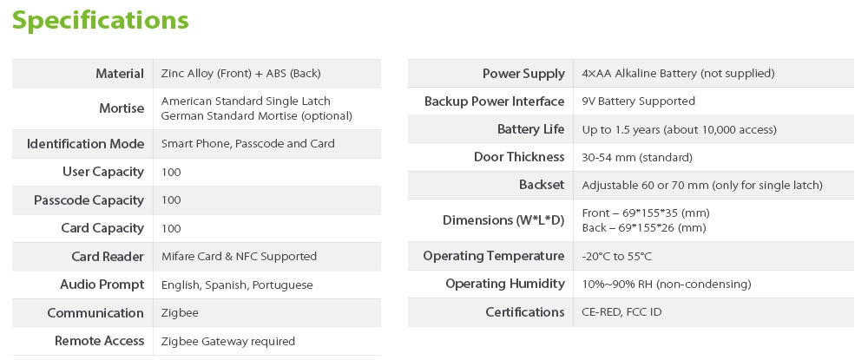Click the Zigbee Gateway required text

click(228, 341)
